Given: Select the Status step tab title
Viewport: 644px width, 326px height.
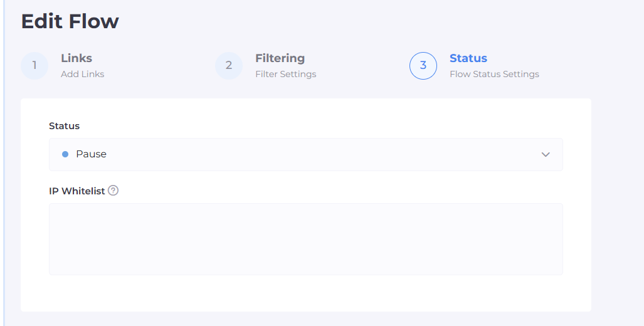Looking at the screenshot, I should point(468,58).
